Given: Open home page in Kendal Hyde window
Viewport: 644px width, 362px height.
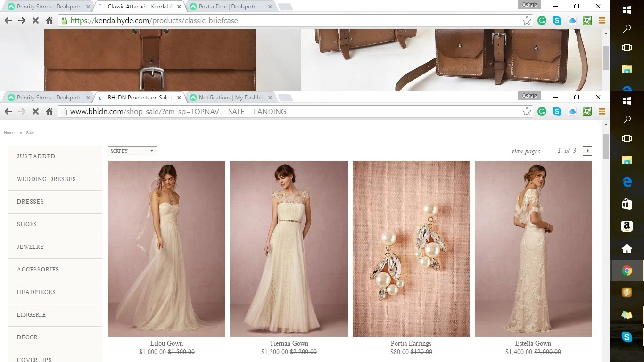Looking at the screenshot, I should pos(49,20).
